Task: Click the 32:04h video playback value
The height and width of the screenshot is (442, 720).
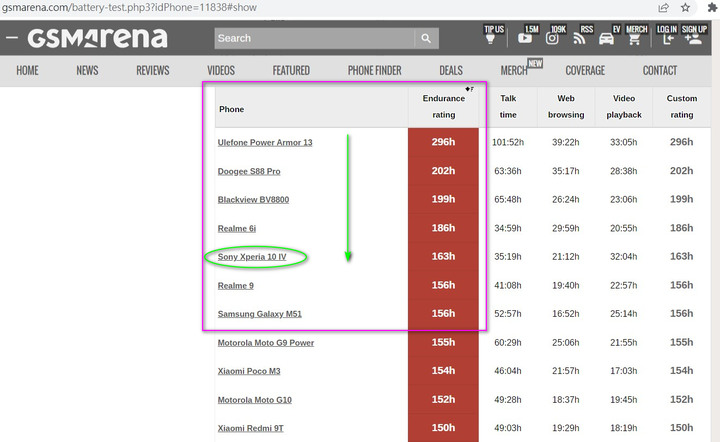Action: click(x=624, y=257)
